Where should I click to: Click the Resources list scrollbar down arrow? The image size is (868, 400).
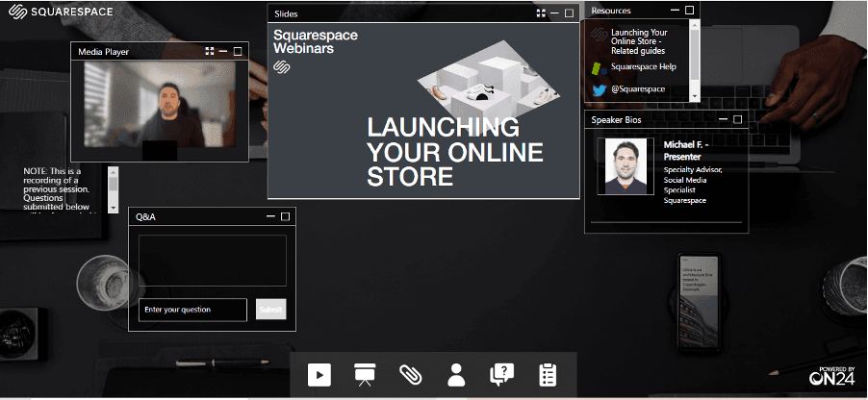pyautogui.click(x=694, y=96)
